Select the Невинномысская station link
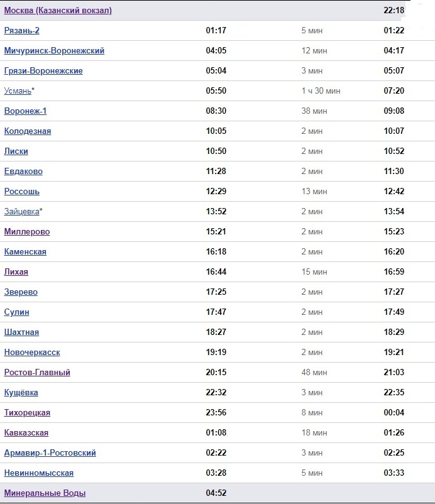 [39, 473]
